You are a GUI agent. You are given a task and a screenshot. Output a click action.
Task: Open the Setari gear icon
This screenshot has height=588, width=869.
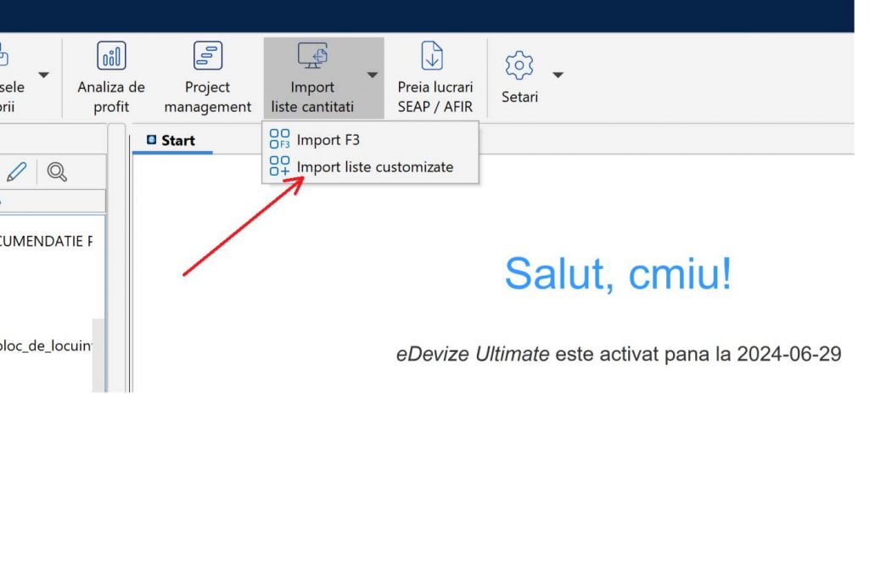519,66
